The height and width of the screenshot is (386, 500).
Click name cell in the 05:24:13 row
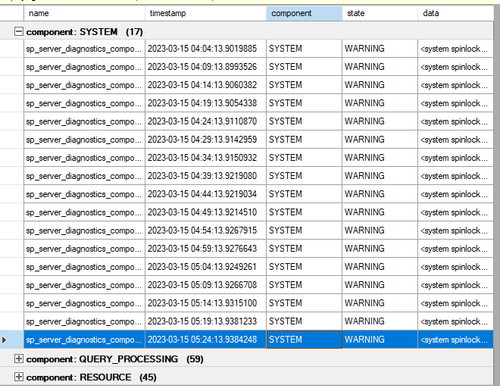click(x=85, y=340)
